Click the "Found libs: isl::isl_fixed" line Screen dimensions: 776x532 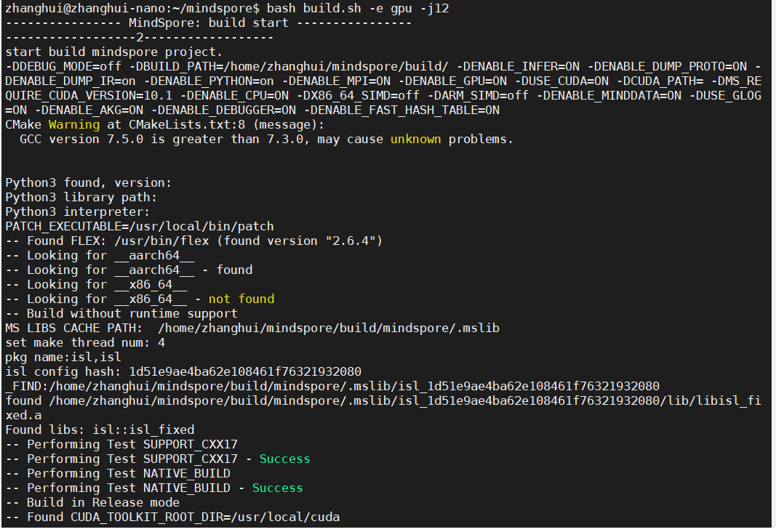[x=100, y=430]
